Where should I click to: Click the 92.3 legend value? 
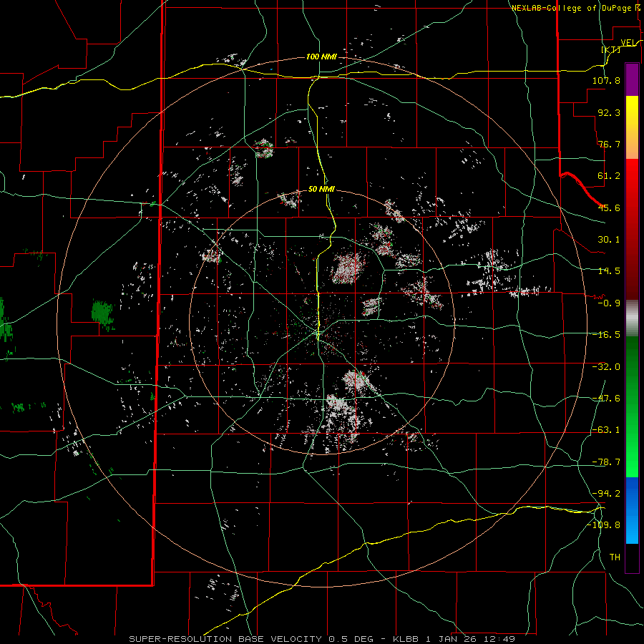(609, 112)
